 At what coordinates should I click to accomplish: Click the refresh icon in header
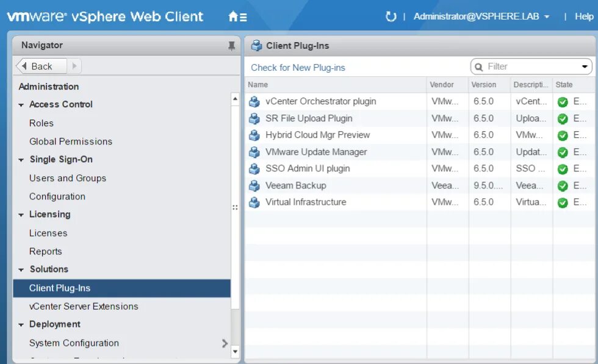[391, 16]
